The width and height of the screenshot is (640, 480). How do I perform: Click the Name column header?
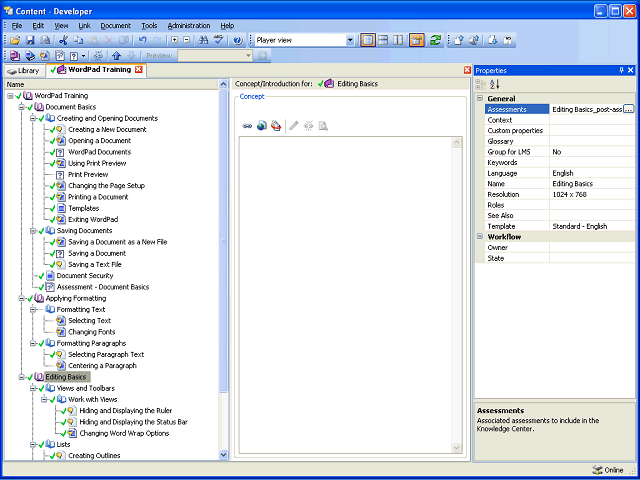(111, 84)
